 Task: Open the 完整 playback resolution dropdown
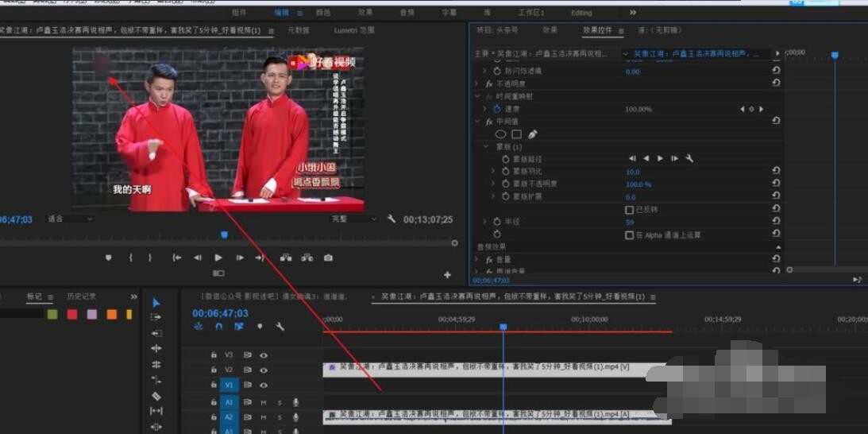point(353,219)
